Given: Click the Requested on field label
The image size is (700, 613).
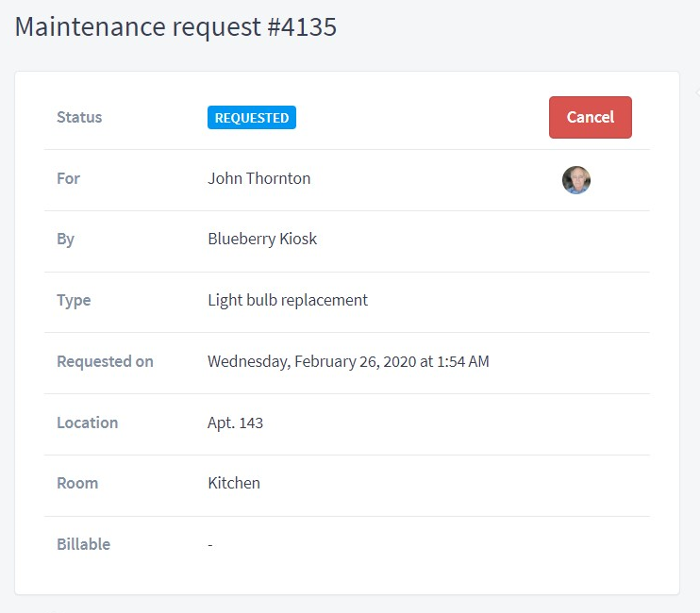Looking at the screenshot, I should click(105, 362).
